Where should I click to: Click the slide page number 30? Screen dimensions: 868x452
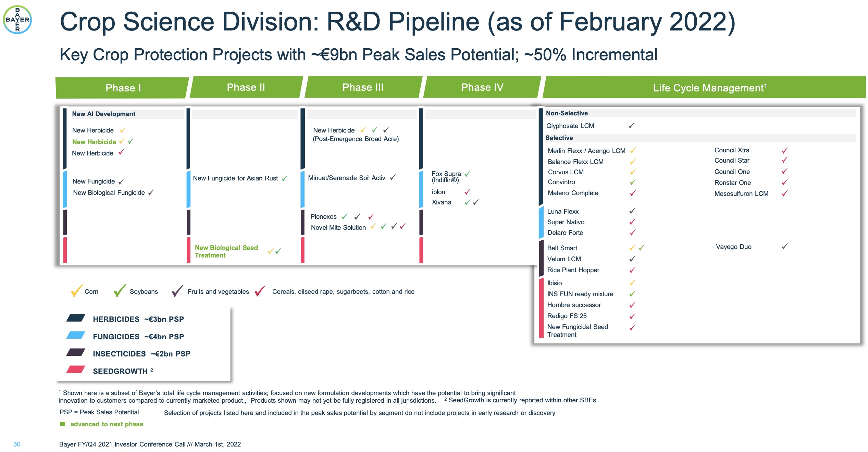[17, 444]
